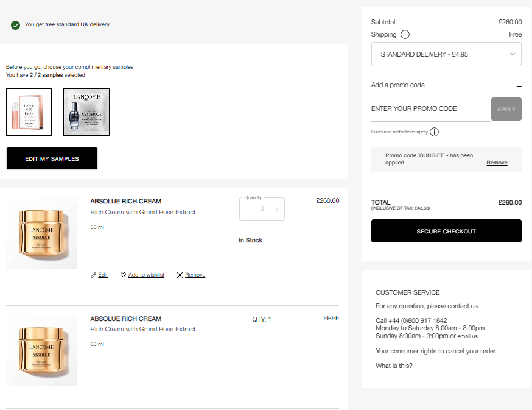Click the Add to wishlist link
This screenshot has height=410, width=532.
146,275
